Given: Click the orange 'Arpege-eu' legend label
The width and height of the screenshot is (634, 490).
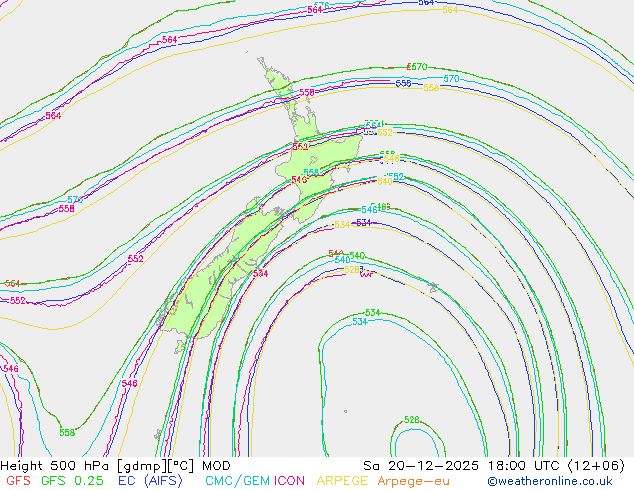Looking at the screenshot, I should pyautogui.click(x=413, y=481).
